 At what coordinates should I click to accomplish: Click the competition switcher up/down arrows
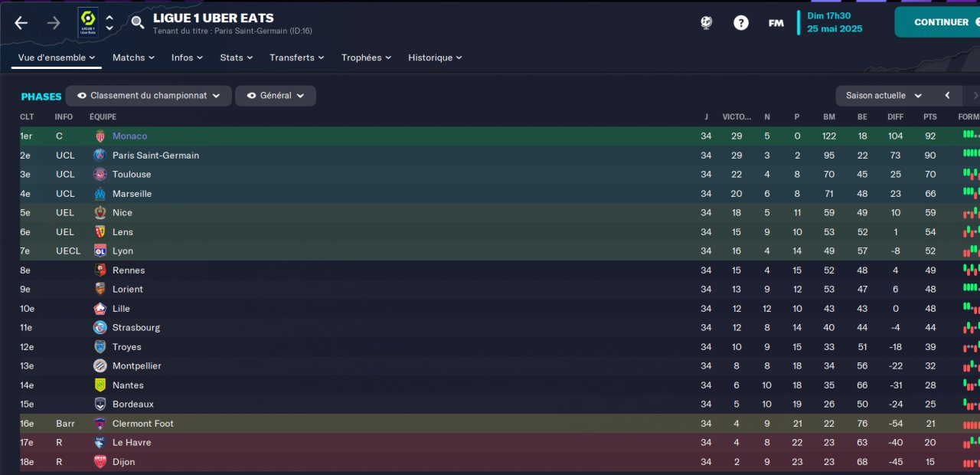109,23
